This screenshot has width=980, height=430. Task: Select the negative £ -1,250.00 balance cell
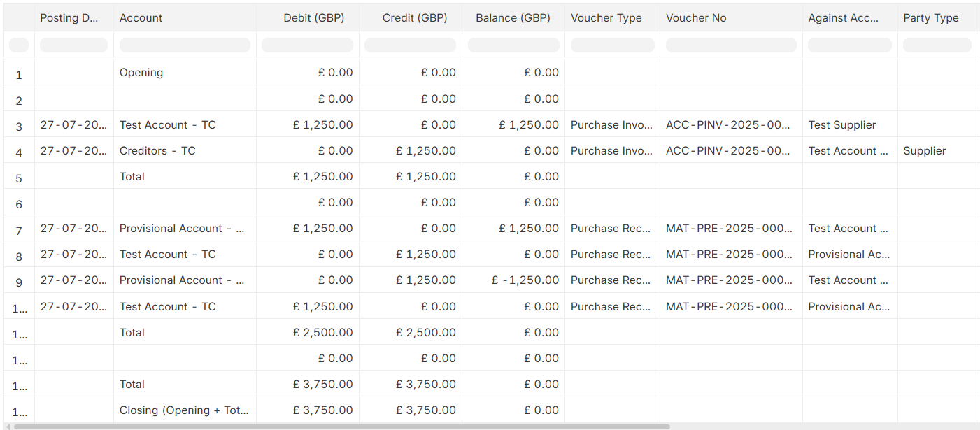point(525,280)
